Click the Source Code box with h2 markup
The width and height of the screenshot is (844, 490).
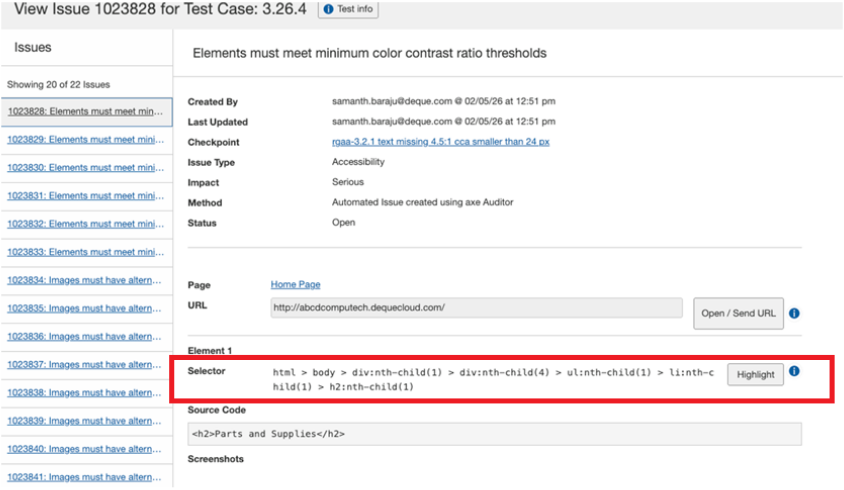tap(494, 434)
